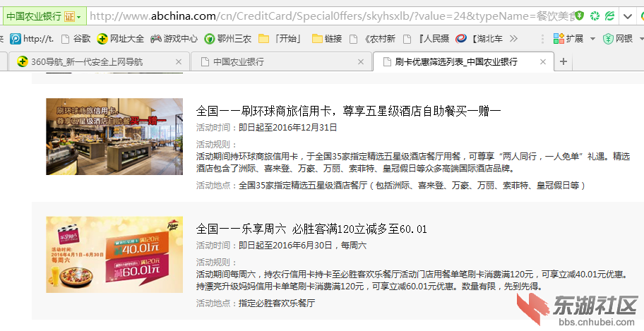The image size is (644, 331).
Task: Click the 网银 online banking shield button
Action: [618, 39]
